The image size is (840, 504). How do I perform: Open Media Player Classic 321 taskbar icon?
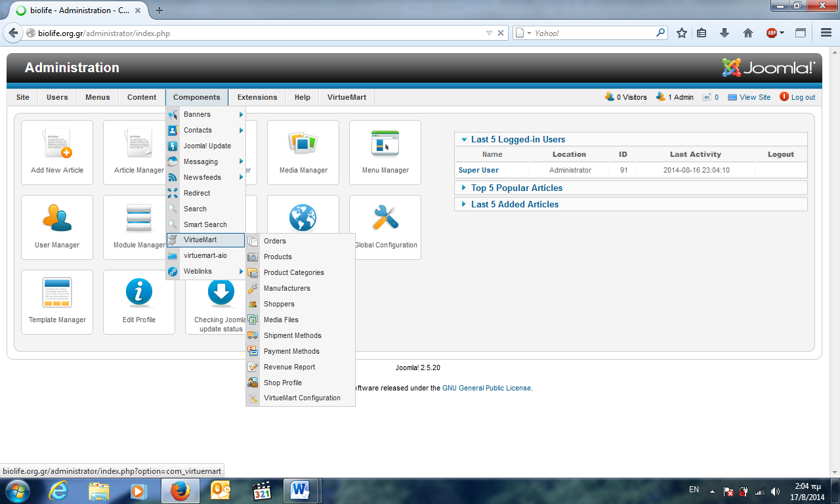261,490
